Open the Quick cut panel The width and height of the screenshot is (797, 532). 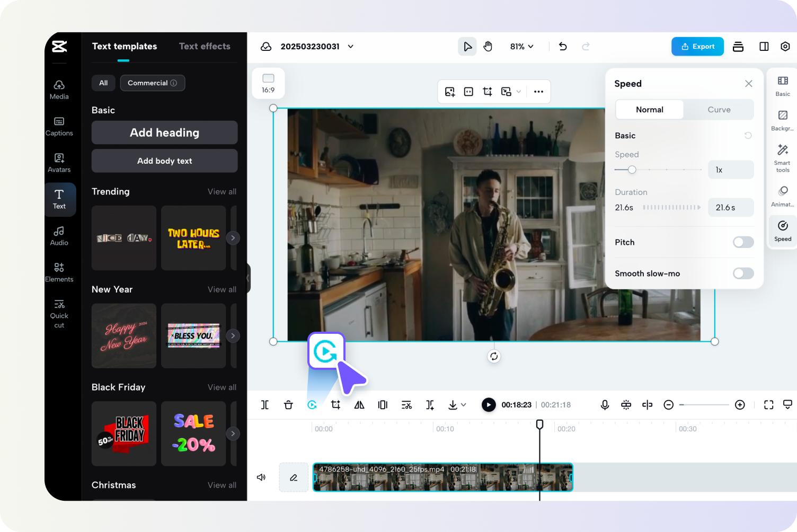[59, 314]
